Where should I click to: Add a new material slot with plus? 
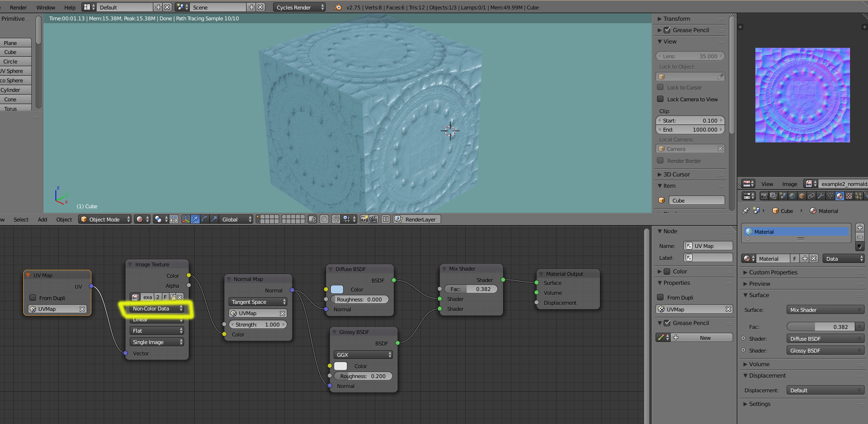(860, 228)
